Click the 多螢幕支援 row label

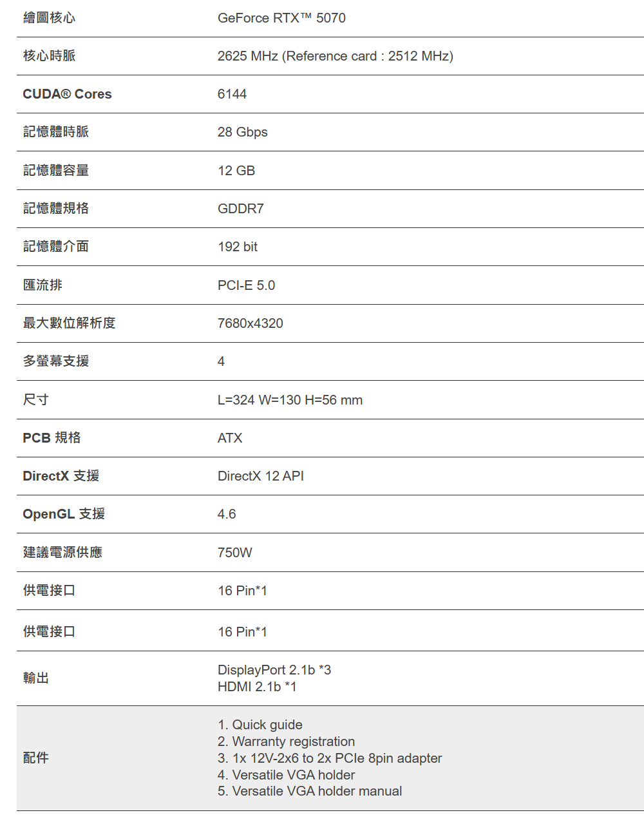[56, 361]
